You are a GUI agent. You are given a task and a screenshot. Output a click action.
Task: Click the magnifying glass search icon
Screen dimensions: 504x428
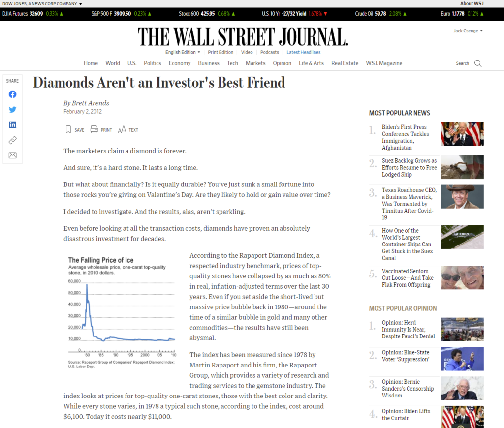tap(478, 63)
